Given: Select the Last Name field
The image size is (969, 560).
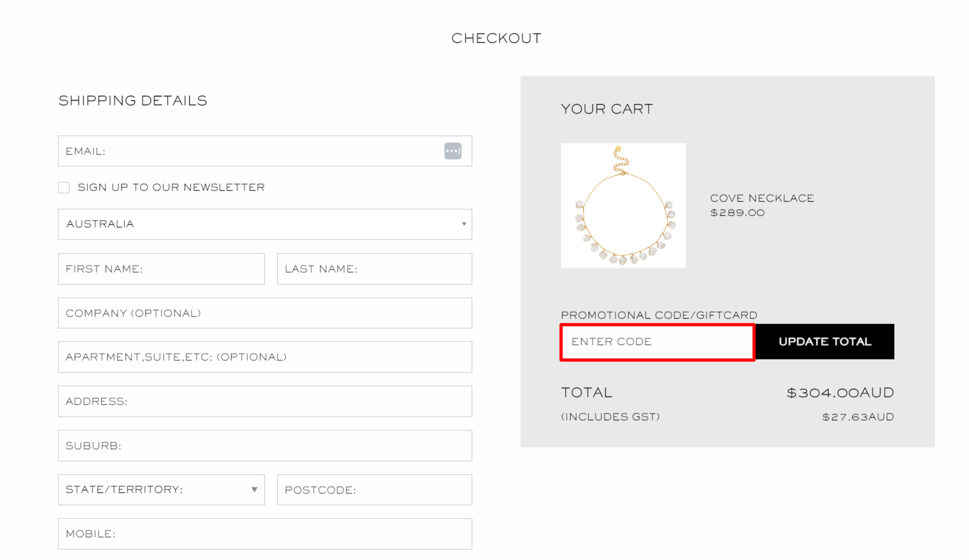Looking at the screenshot, I should pos(374,269).
